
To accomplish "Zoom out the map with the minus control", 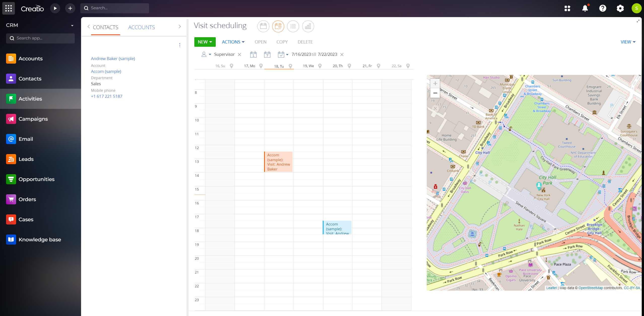I will click(435, 93).
